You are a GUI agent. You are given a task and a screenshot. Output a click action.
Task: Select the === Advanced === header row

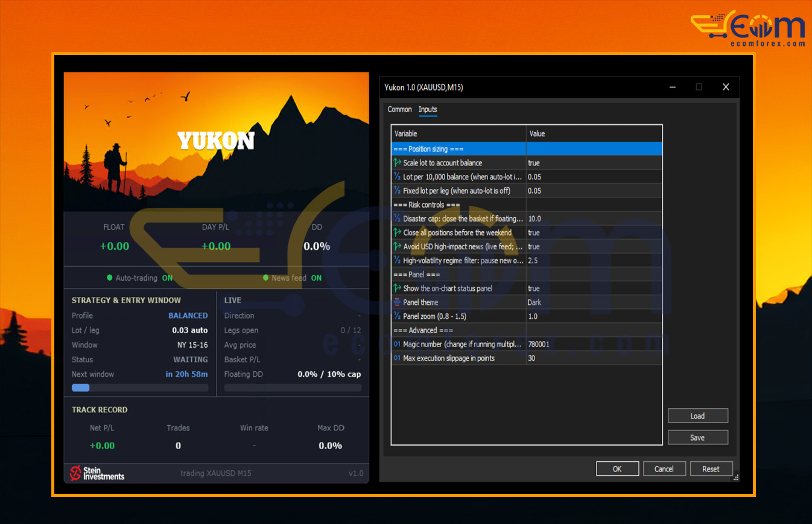pos(527,330)
